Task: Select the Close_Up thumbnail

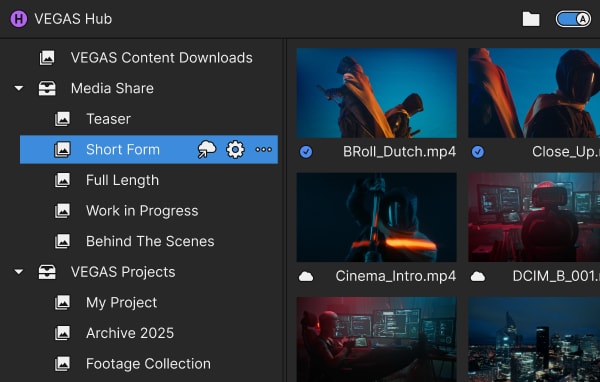Action: 534,93
